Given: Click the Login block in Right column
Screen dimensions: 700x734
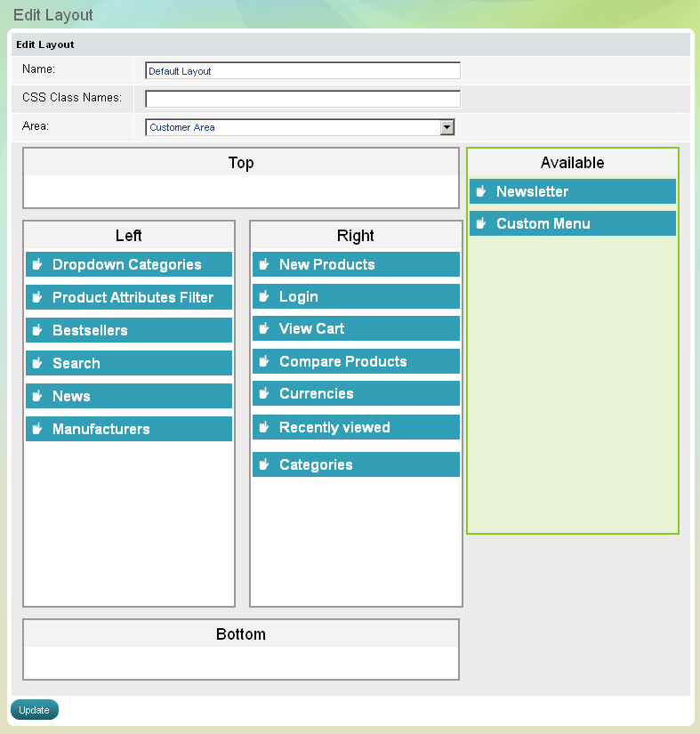Looking at the screenshot, I should [356, 296].
